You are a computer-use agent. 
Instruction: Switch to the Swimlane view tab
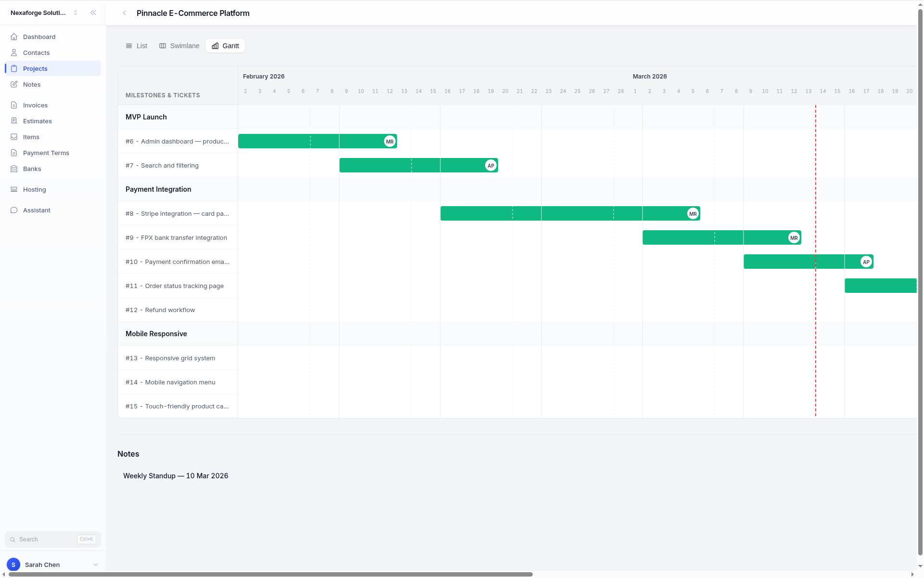(x=179, y=46)
